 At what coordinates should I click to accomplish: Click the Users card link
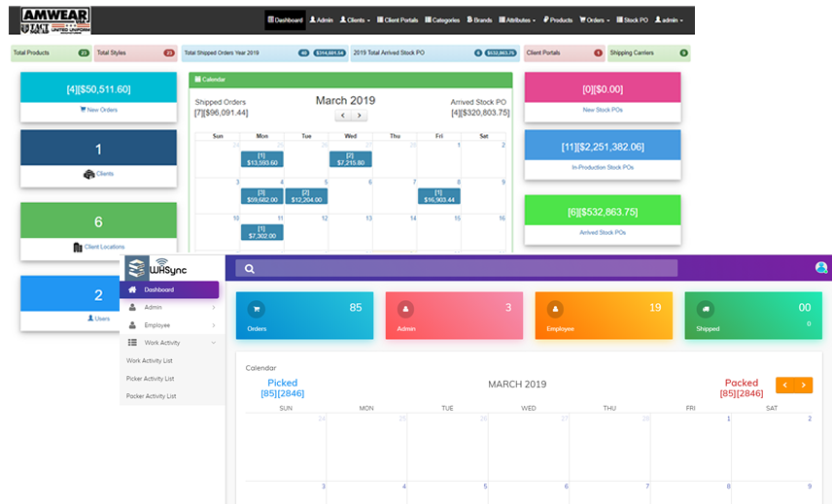(99, 319)
